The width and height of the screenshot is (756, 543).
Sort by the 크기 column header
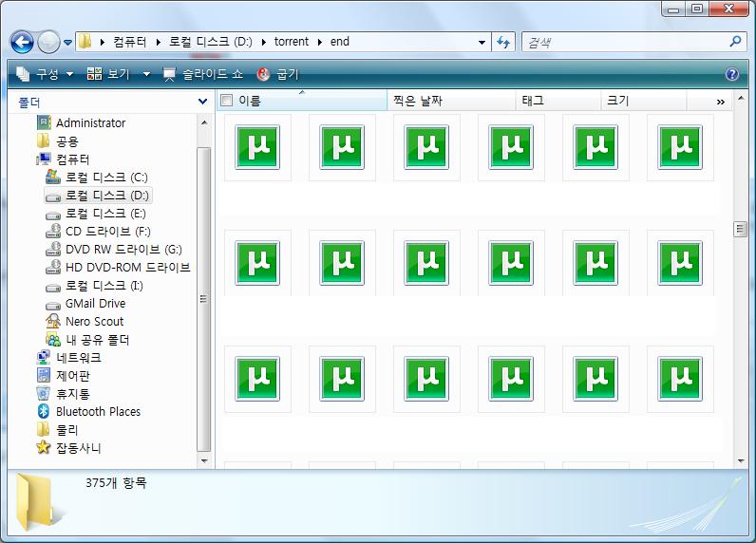[x=644, y=101]
